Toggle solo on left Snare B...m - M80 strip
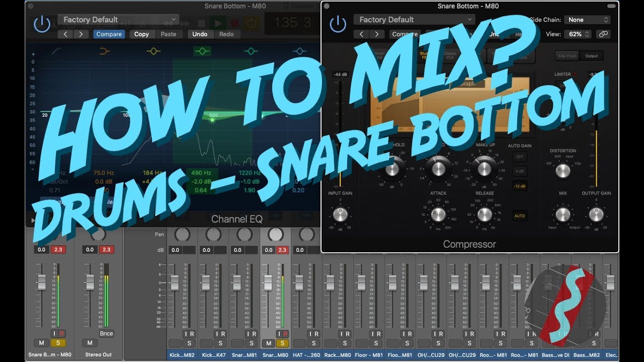 (x=58, y=343)
